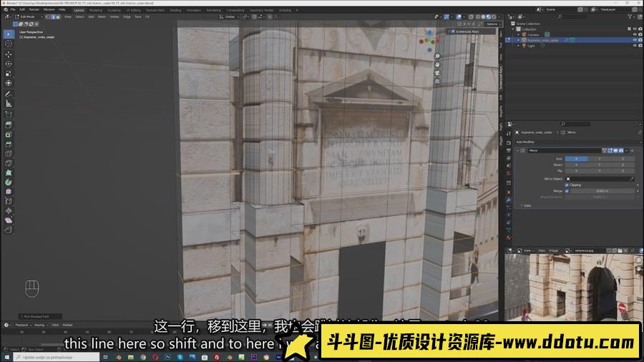Viewport: 644px width, 362px height.
Task: Open viewport Options dropdown
Action: 493,24
